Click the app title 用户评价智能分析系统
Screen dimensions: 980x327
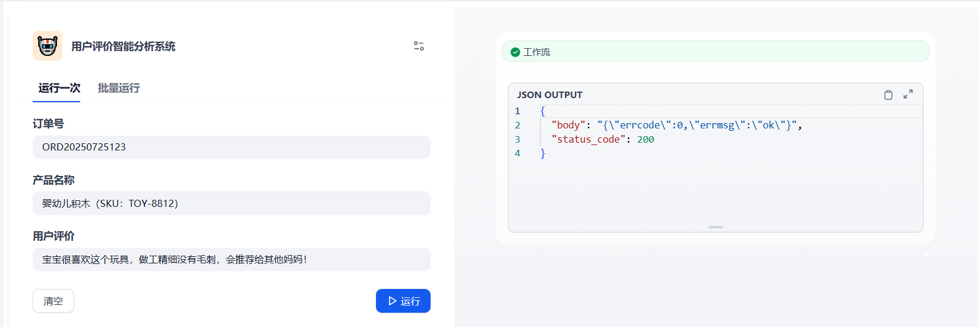[x=124, y=46]
